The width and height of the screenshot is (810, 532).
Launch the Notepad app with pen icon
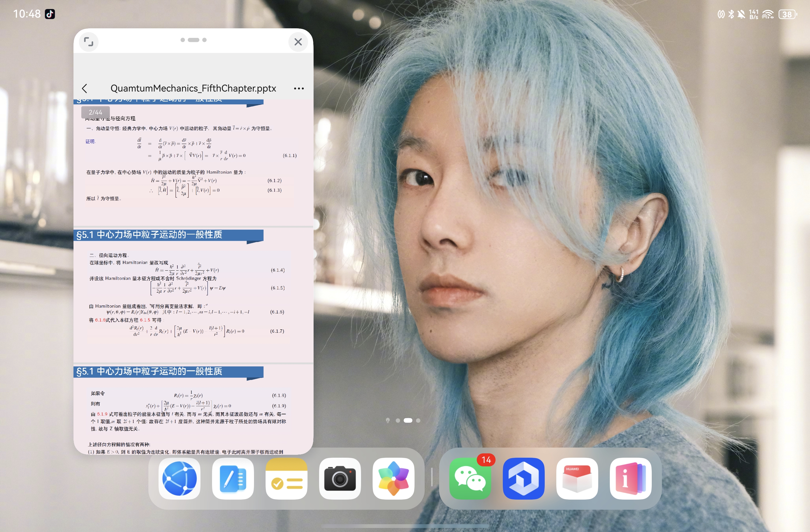tap(233, 478)
